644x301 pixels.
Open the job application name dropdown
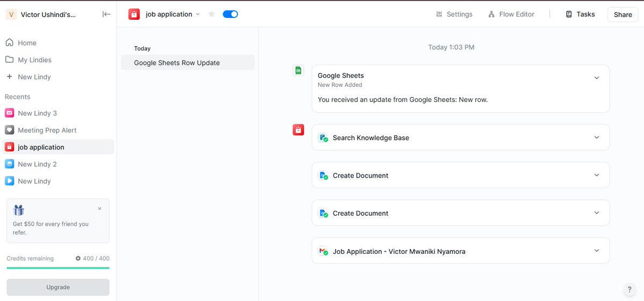coord(197,14)
